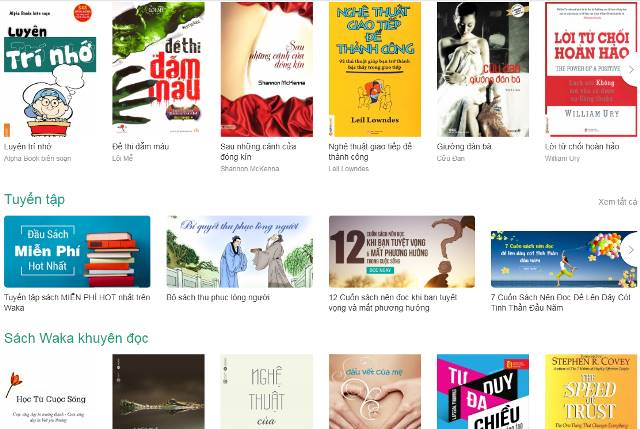Open The Speed of Trust book cover
This screenshot has height=429, width=640.
tap(591, 391)
